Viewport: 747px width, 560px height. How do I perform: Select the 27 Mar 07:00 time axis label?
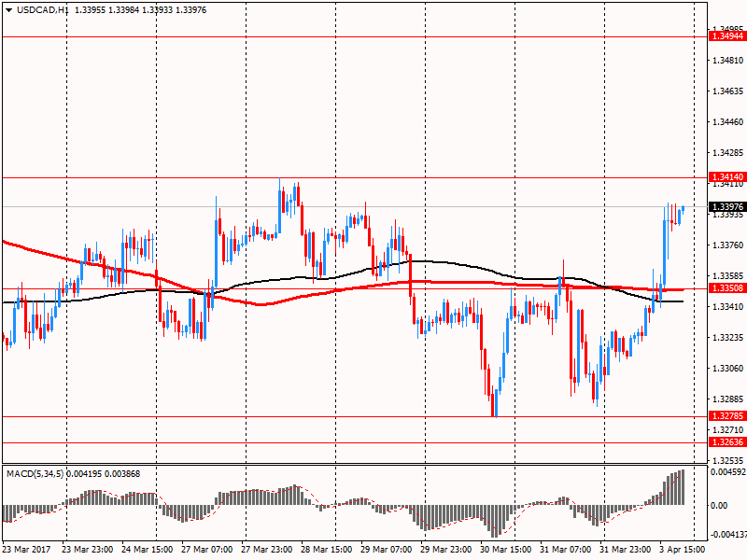click(206, 549)
